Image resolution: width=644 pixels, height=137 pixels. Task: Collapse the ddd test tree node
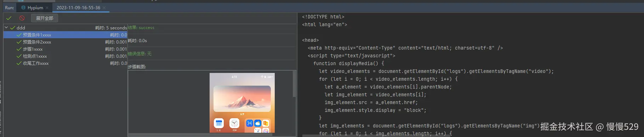coord(6,27)
